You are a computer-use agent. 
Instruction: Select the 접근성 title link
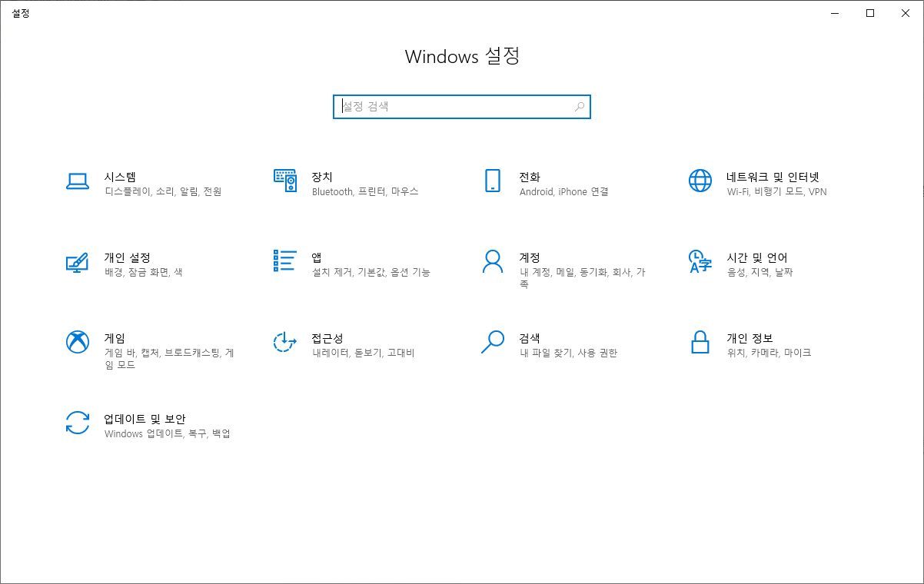327,338
